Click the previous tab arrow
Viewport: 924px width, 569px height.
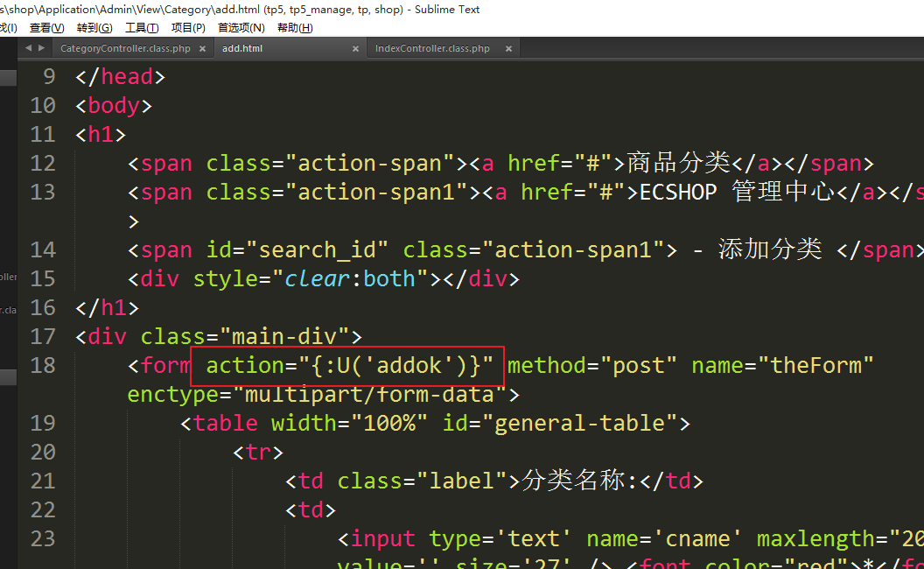[29, 48]
